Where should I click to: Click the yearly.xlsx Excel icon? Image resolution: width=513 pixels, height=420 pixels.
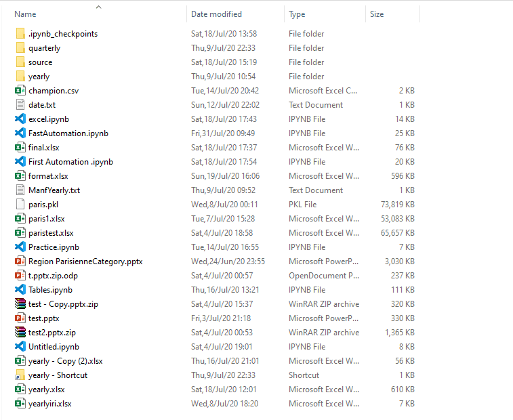(x=20, y=390)
